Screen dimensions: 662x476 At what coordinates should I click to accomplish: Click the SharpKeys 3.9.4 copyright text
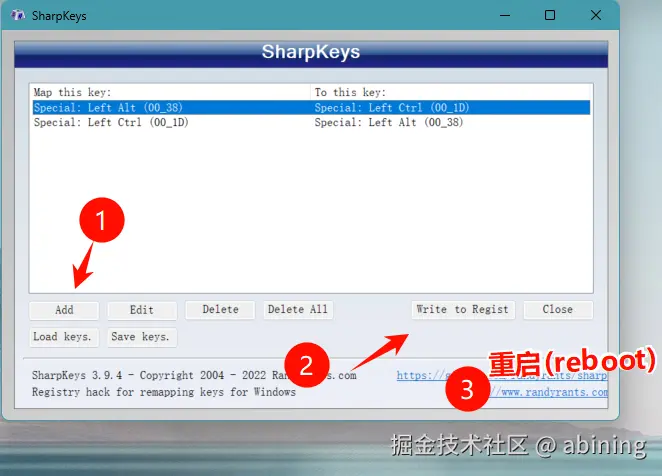pyautogui.click(x=194, y=375)
